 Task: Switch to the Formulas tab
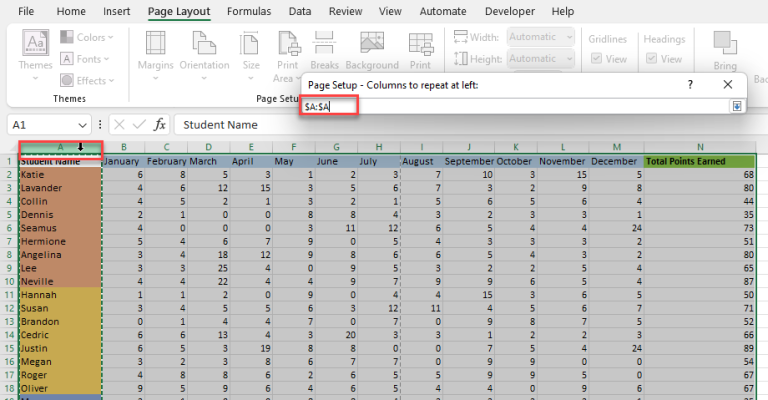click(x=247, y=11)
